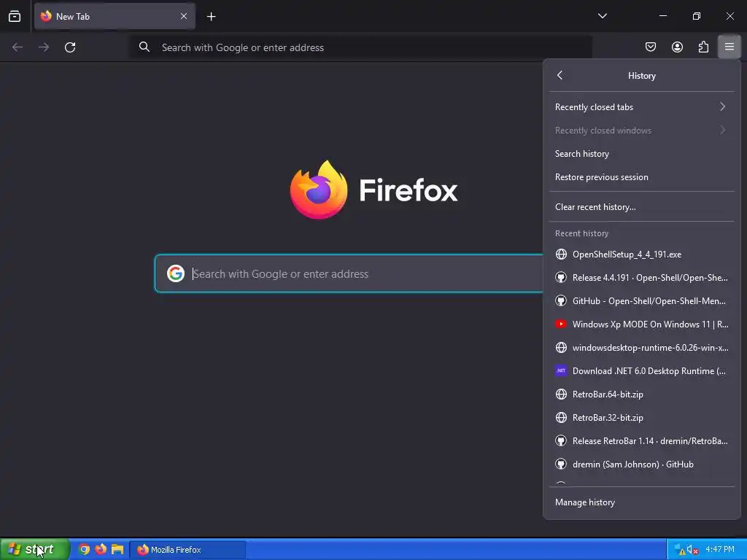Image resolution: width=747 pixels, height=560 pixels.
Task: Open the Extensions puzzle icon
Action: 703,47
